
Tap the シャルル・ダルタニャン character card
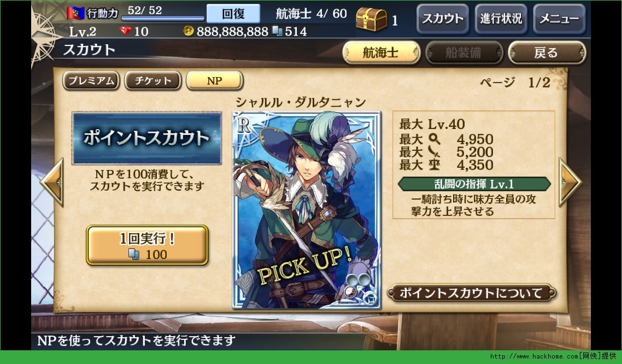307,210
